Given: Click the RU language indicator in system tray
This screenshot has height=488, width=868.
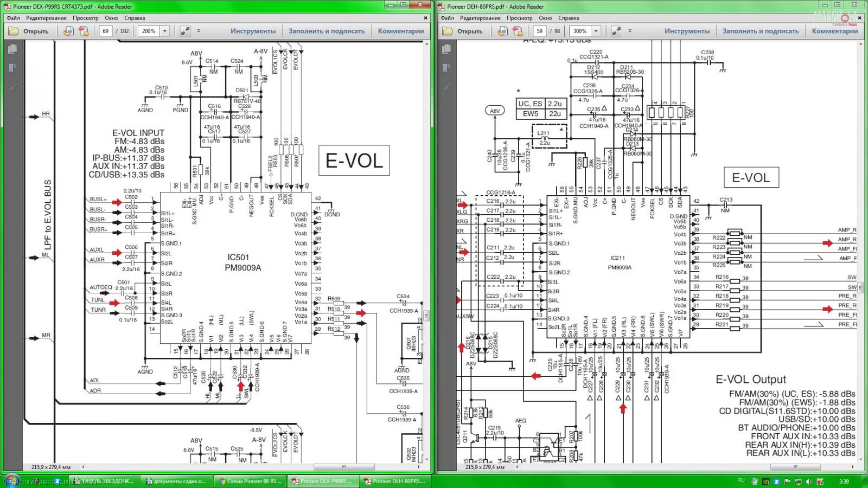Looking at the screenshot, I should click(x=741, y=480).
